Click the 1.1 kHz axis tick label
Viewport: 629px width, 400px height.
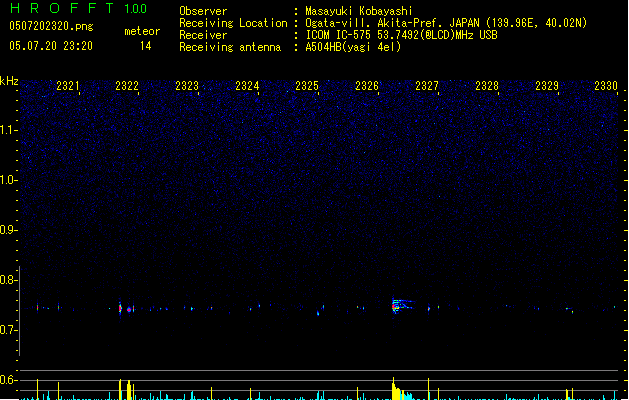coord(8,130)
